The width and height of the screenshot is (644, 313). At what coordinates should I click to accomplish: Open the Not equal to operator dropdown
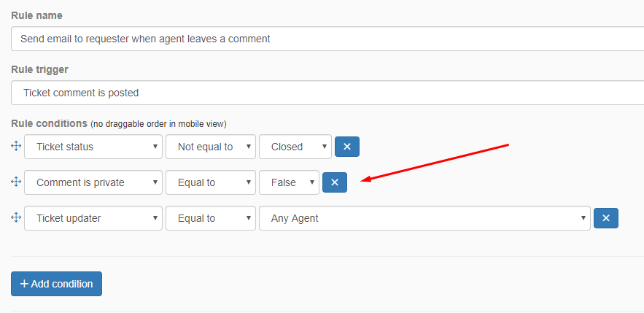[x=211, y=147]
